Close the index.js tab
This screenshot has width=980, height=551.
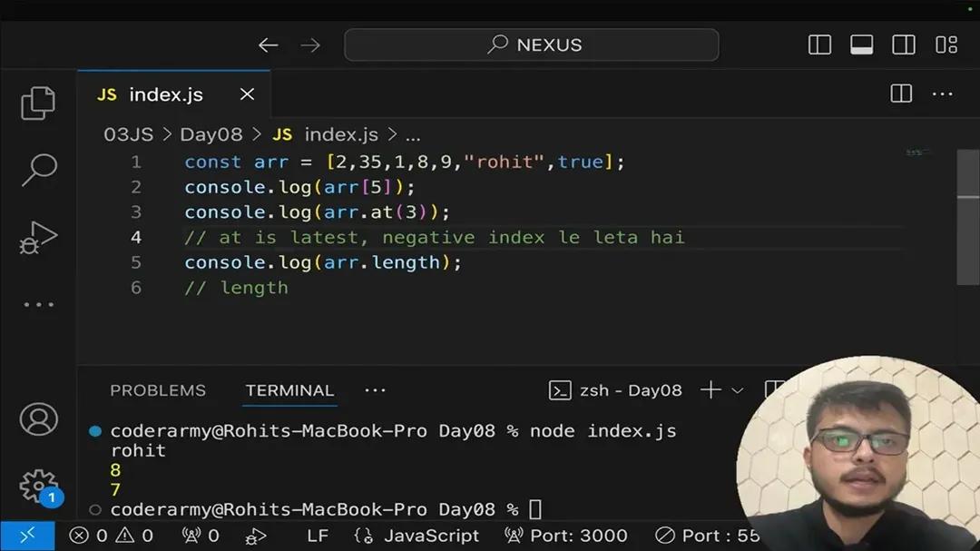tap(247, 93)
